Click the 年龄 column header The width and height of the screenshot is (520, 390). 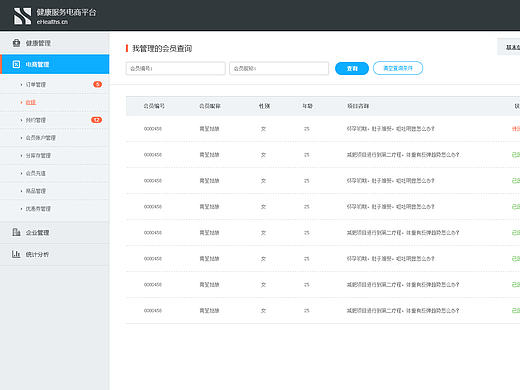[307, 106]
